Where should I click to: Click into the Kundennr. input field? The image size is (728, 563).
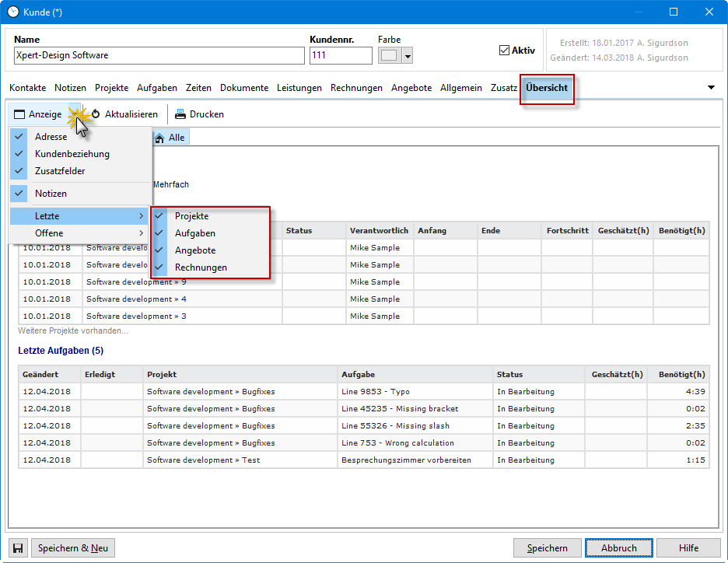341,56
